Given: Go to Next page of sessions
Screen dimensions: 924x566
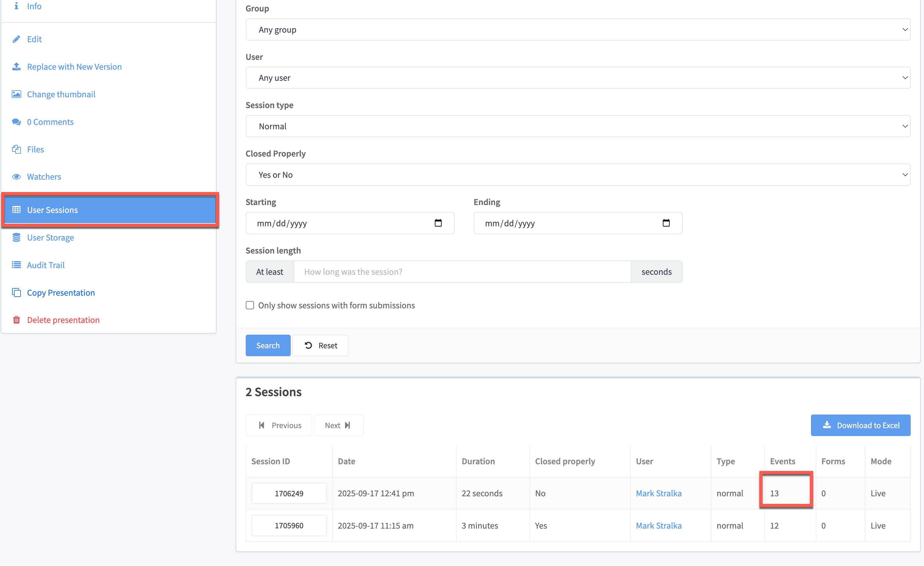Looking at the screenshot, I should 338,425.
